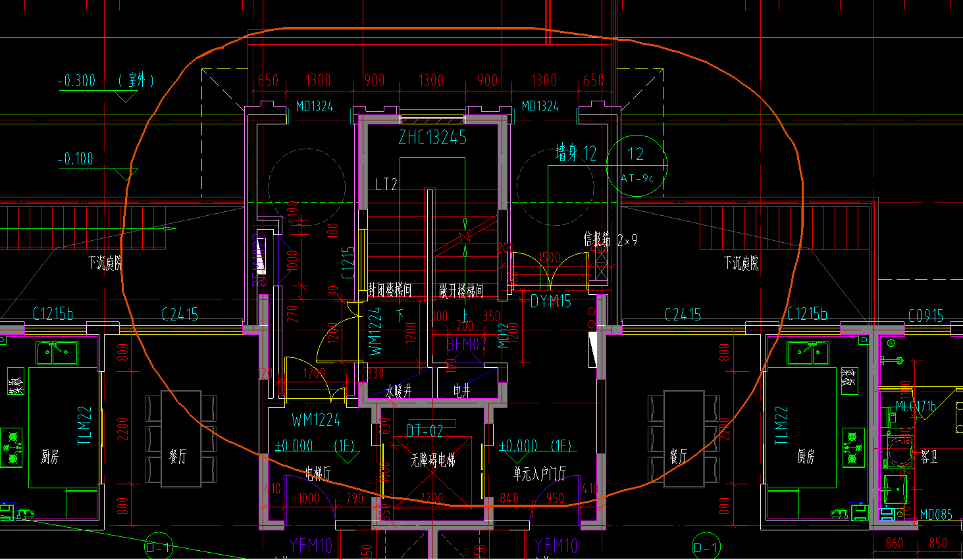Viewport: 963px width, 560px height.
Task: Select the 1500 dimension near DYM15
Action: tap(549, 257)
